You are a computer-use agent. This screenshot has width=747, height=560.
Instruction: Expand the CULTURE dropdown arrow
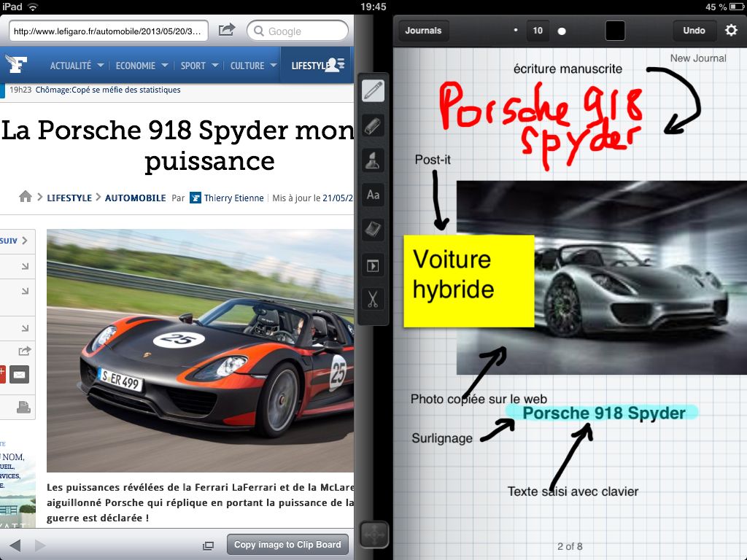coord(274,65)
